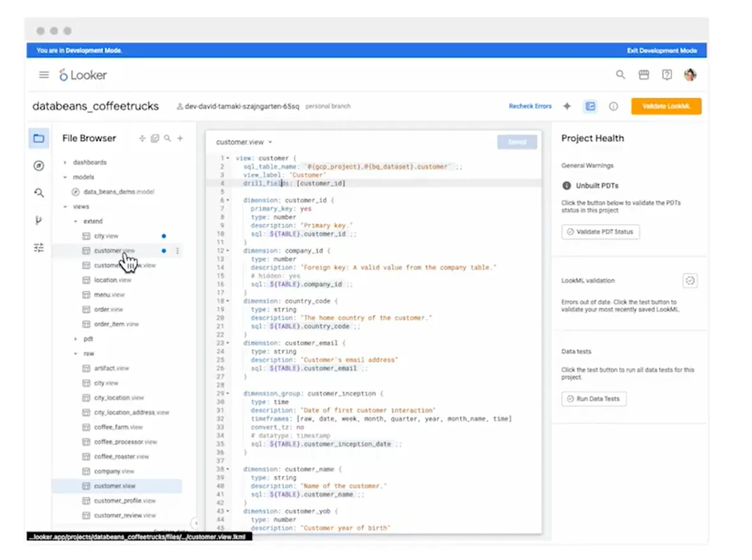
Task: Open order_item.view file
Action: (116, 325)
